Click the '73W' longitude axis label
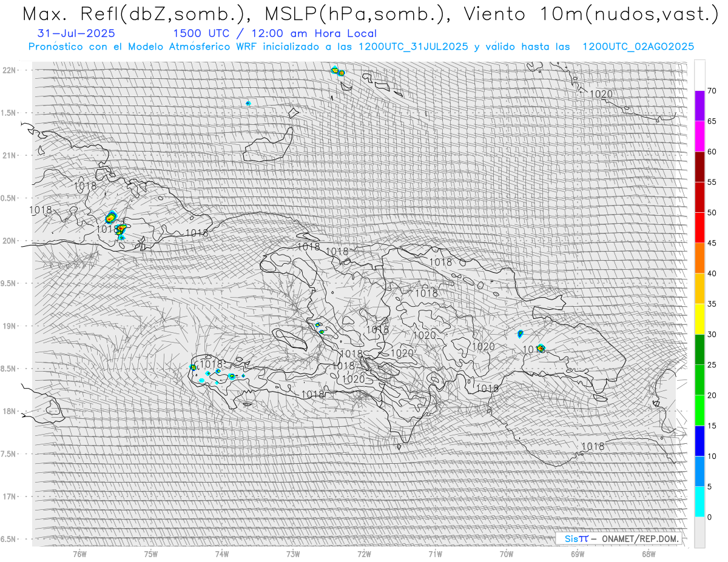728x562 pixels. 293,554
